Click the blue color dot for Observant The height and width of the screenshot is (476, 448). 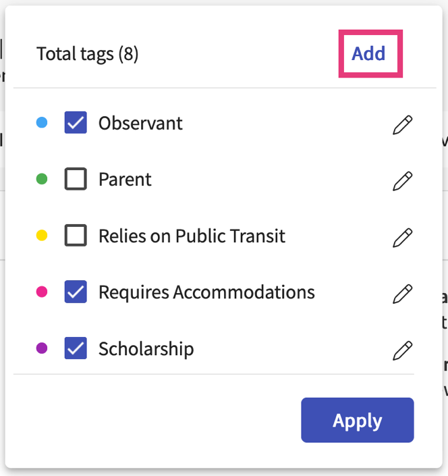click(x=42, y=123)
